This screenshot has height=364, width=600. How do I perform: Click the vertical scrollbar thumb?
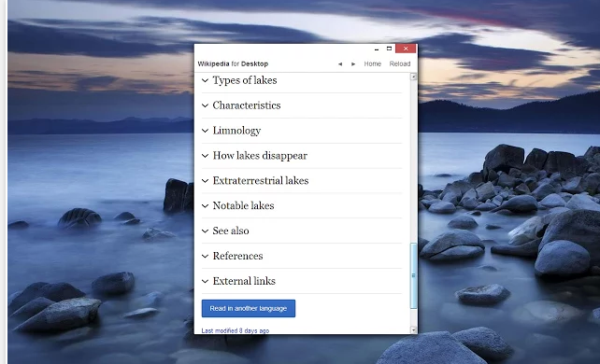[413, 275]
